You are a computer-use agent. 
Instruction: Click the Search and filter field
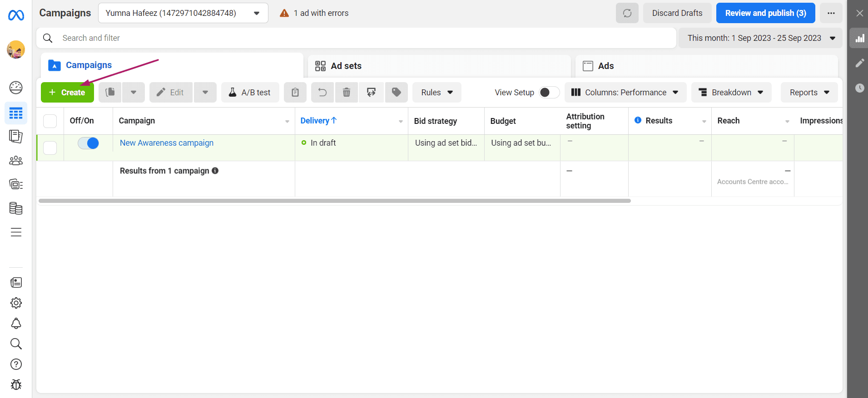pyautogui.click(x=354, y=38)
